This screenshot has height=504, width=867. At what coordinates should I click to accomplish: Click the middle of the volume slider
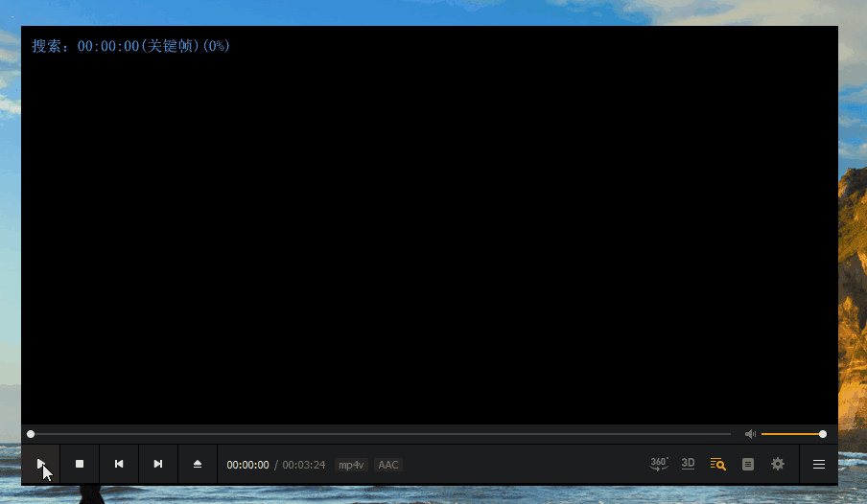792,434
